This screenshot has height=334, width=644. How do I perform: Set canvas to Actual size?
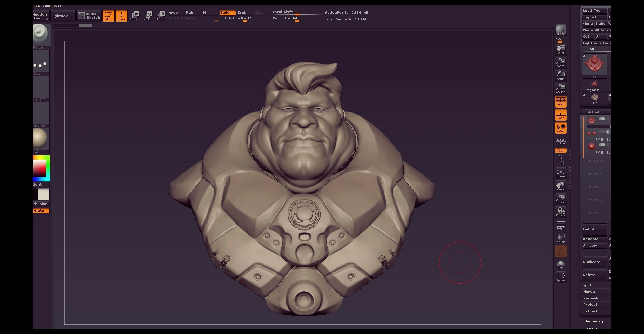pos(560,76)
